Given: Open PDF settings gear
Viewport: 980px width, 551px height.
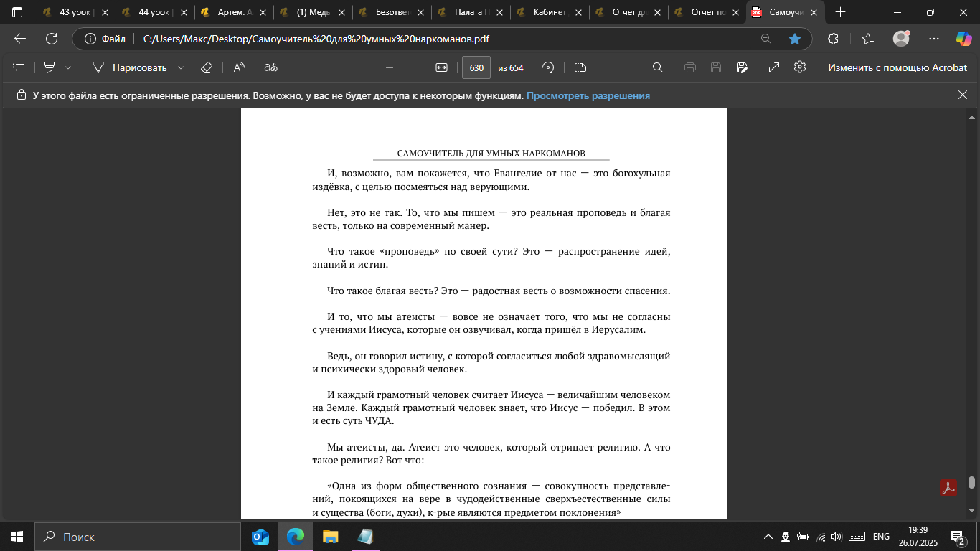Looking at the screenshot, I should tap(800, 67).
